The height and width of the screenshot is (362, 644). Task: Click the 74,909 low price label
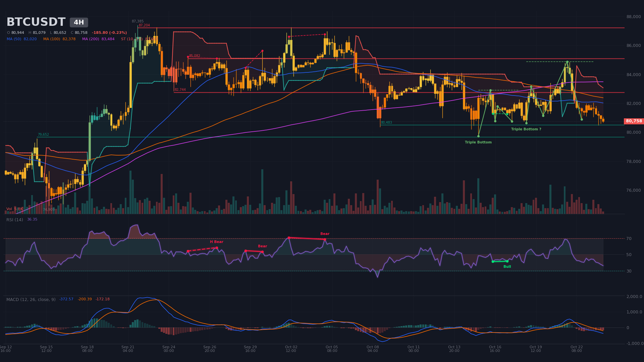49,210
